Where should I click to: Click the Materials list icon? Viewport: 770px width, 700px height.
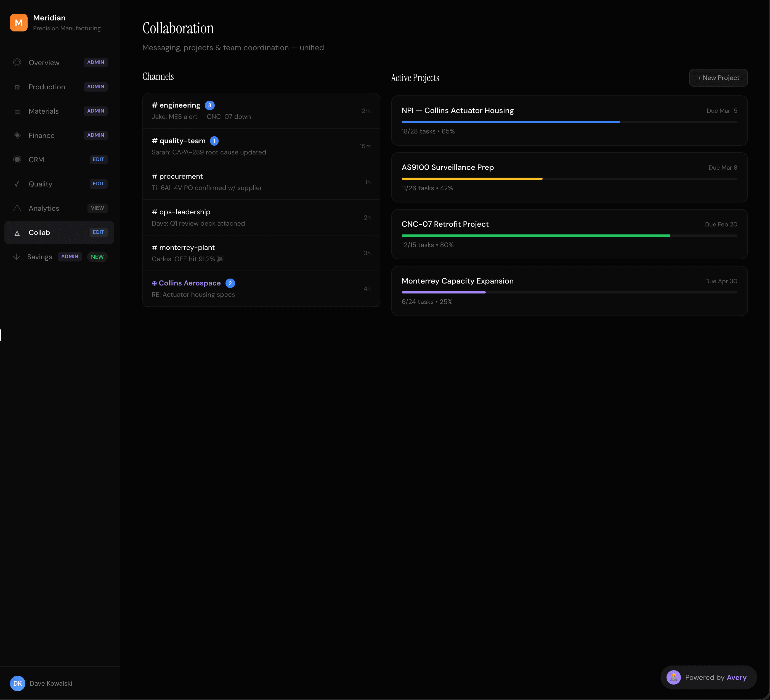tap(17, 111)
